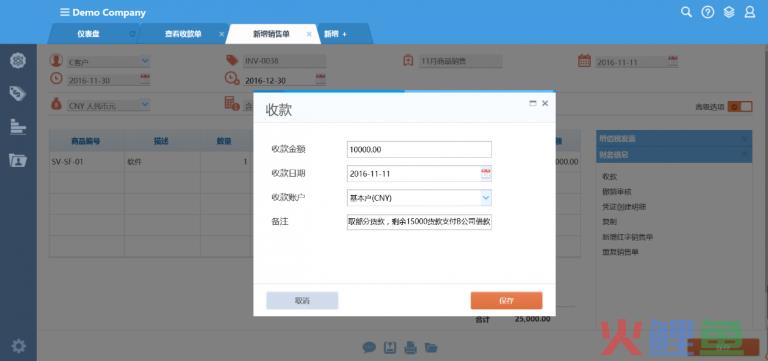The height and width of the screenshot is (361, 768).
Task: Click the money bag icon beside CNY
Action: click(56, 104)
